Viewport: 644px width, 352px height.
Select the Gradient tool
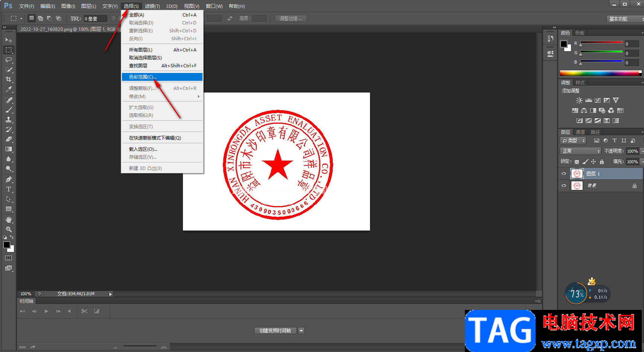coord(9,149)
